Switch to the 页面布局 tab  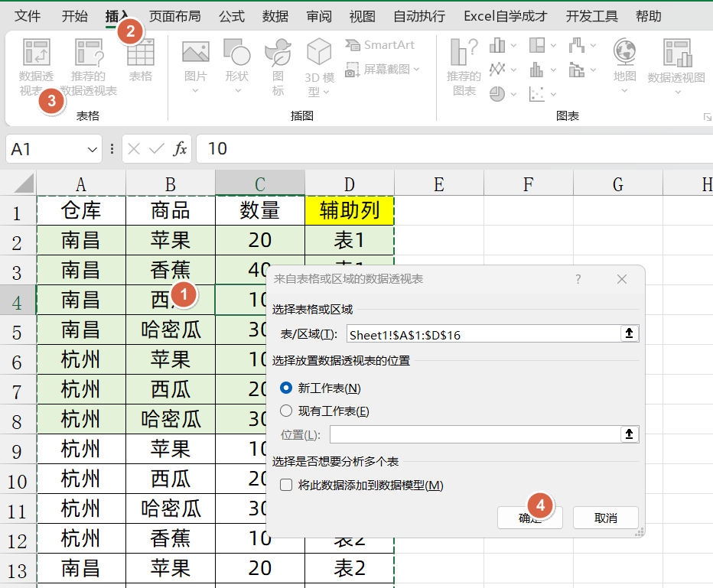[175, 16]
